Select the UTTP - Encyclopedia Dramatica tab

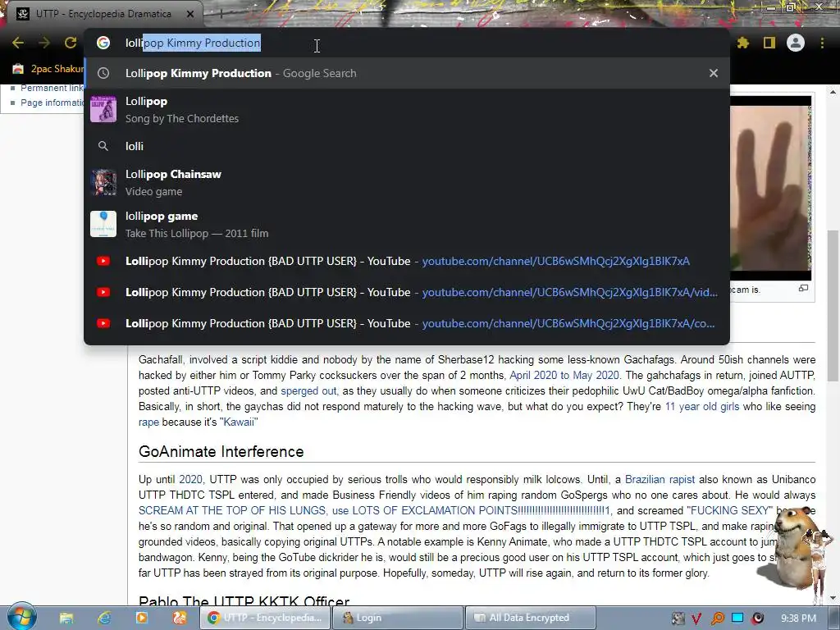[103, 14]
